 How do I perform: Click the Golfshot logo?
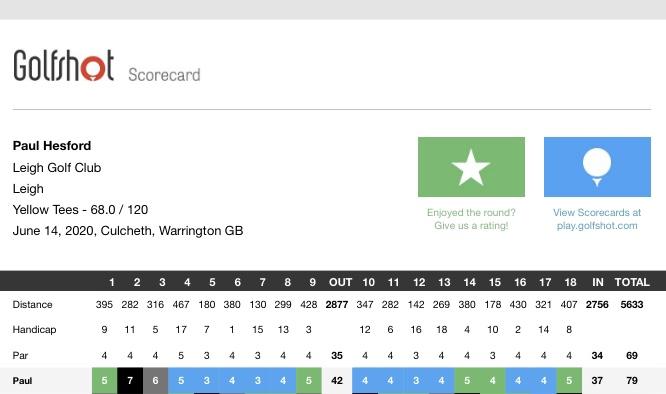64,66
